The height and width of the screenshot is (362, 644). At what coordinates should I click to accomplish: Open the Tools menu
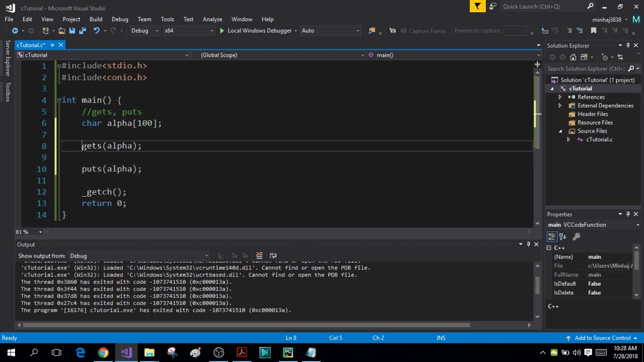click(168, 19)
